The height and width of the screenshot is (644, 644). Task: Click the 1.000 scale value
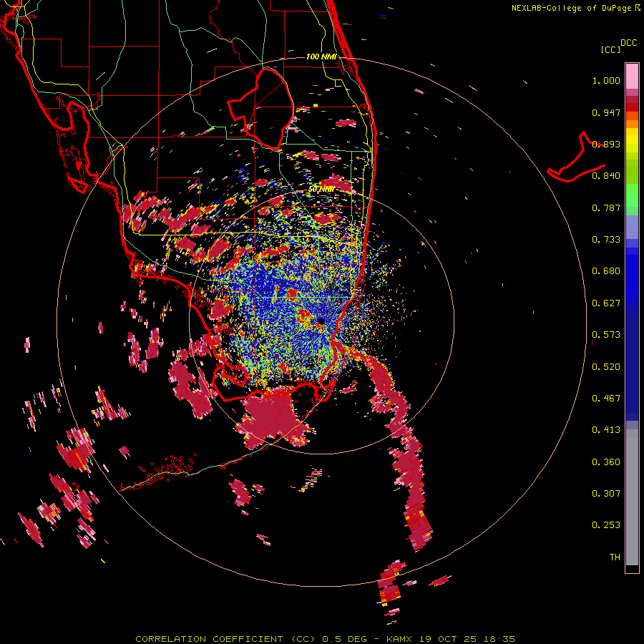[x=606, y=80]
